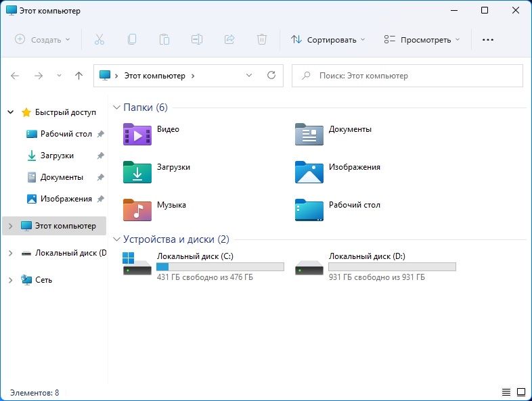Collapse the Устройства и диски (2) group
The width and height of the screenshot is (532, 401).
[116, 239]
